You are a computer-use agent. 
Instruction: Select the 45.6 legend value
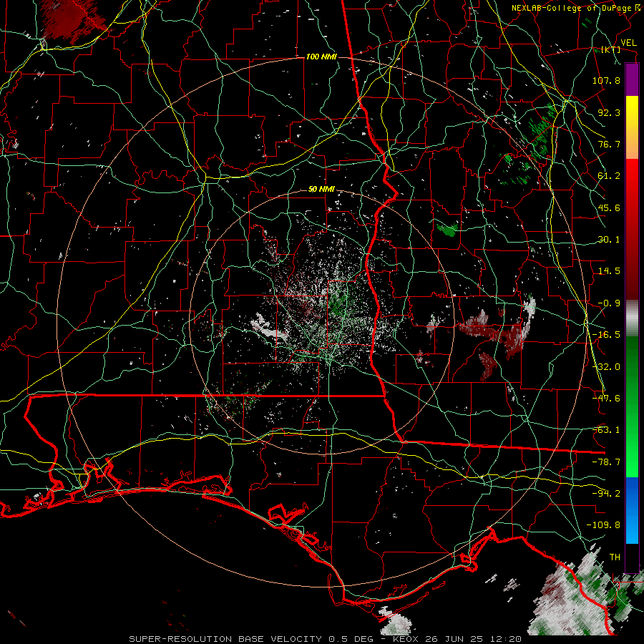click(609, 208)
